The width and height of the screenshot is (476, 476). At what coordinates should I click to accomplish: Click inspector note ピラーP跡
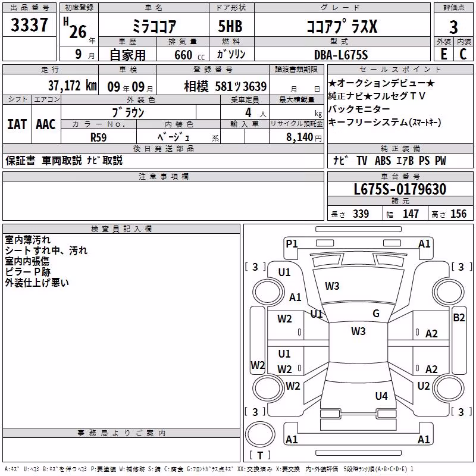coord(27,272)
